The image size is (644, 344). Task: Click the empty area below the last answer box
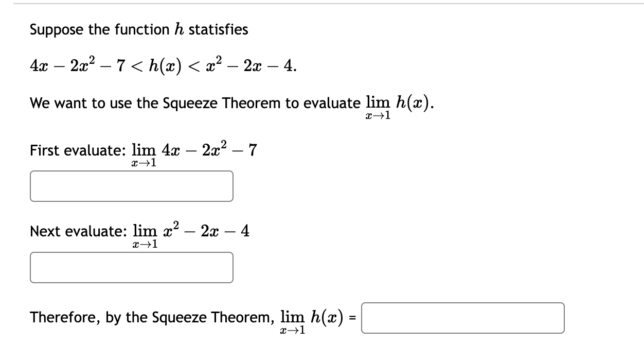(x=309, y=340)
